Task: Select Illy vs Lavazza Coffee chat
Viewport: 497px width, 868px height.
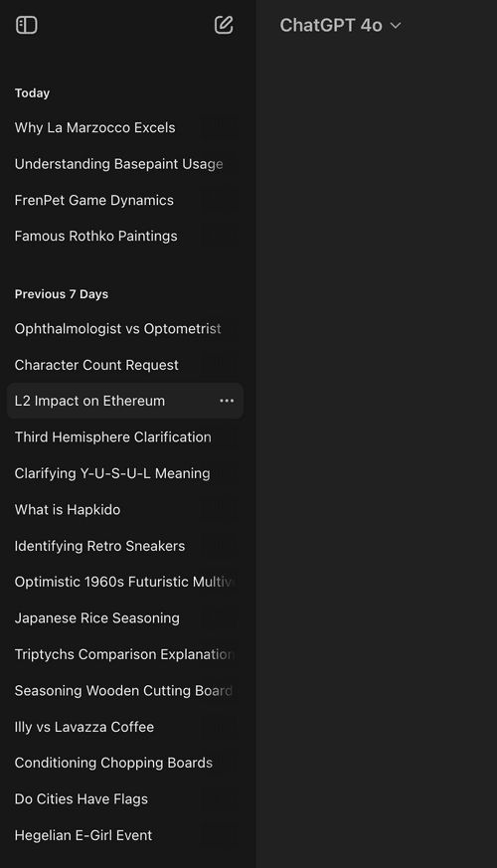Action: [125, 727]
